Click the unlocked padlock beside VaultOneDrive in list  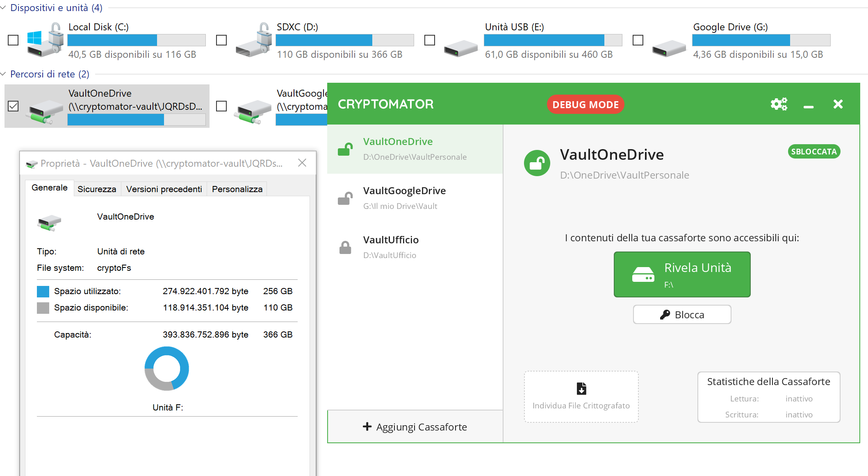[345, 149]
